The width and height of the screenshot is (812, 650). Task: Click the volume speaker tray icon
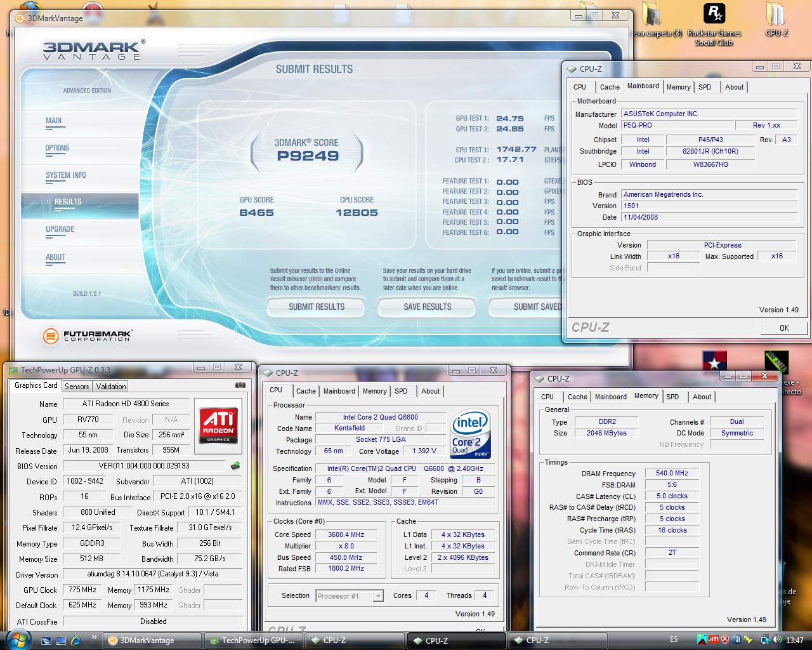point(776,639)
